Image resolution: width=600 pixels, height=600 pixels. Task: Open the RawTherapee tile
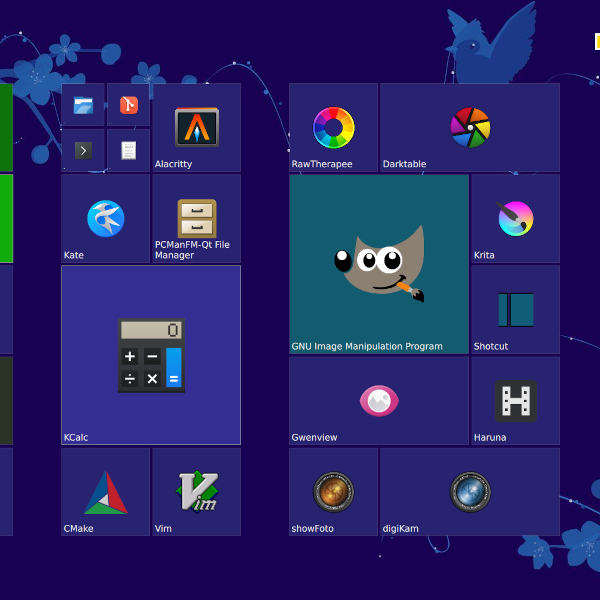point(334,128)
